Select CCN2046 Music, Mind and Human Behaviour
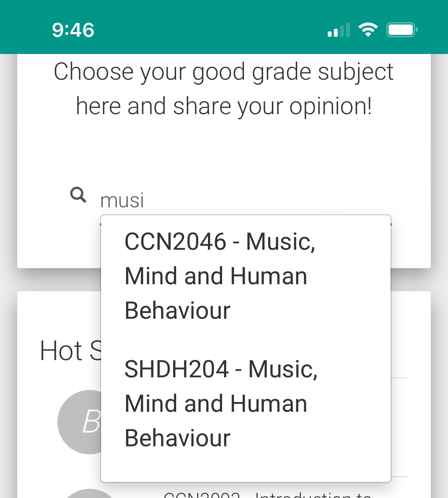 [245, 276]
